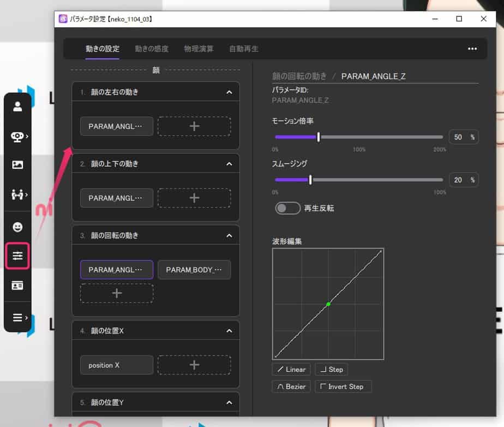
Task: Collapse the 顔の上下の動き section
Action: [x=229, y=164]
